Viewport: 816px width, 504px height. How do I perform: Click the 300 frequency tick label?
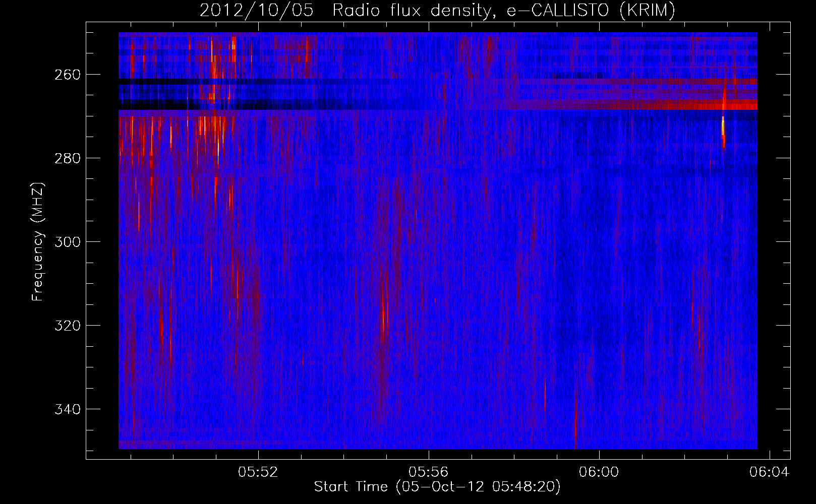click(x=68, y=242)
